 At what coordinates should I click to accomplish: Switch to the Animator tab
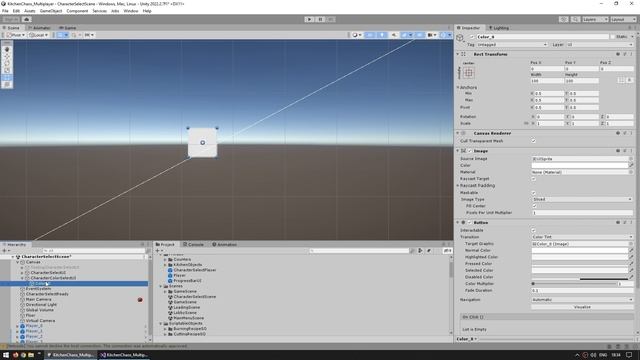pos(40,28)
